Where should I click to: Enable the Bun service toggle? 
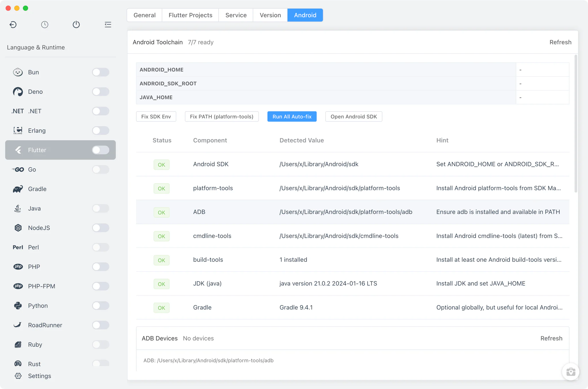coord(100,72)
